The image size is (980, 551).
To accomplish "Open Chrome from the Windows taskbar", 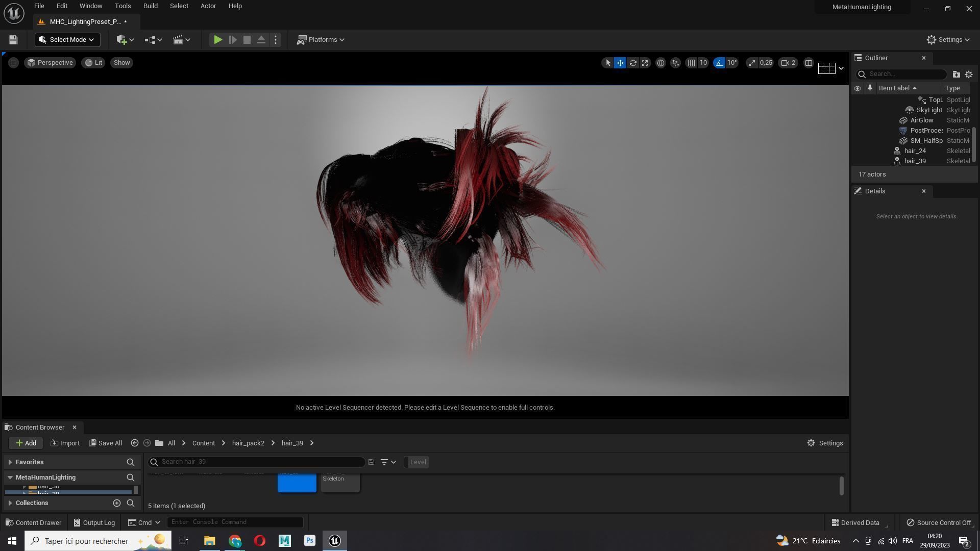I will click(x=235, y=541).
